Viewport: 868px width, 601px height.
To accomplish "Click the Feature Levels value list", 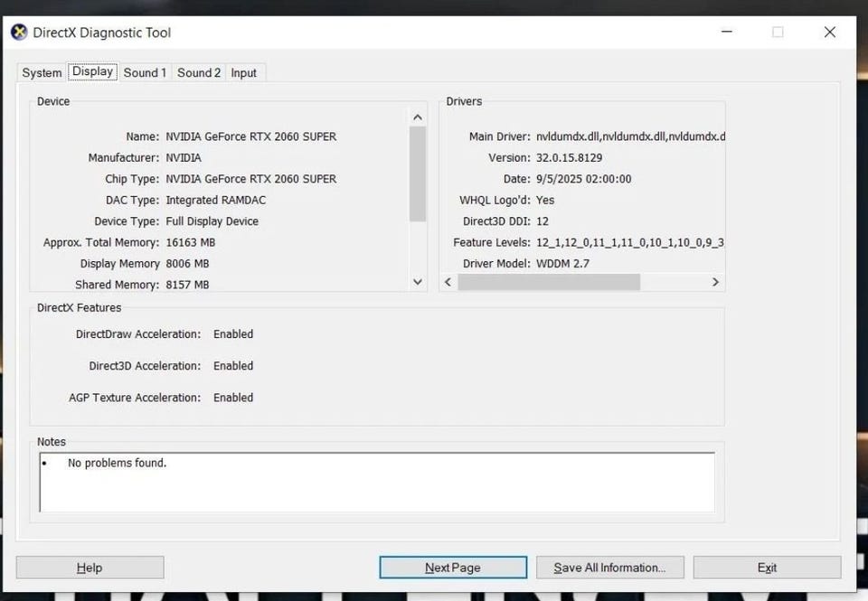I will point(630,242).
